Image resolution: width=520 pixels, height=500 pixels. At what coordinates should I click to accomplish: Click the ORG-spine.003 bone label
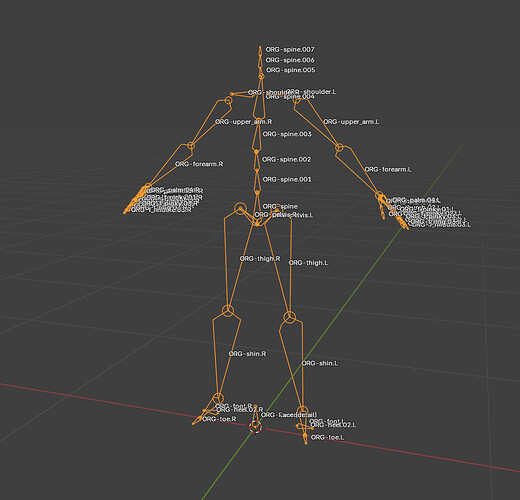tap(287, 134)
